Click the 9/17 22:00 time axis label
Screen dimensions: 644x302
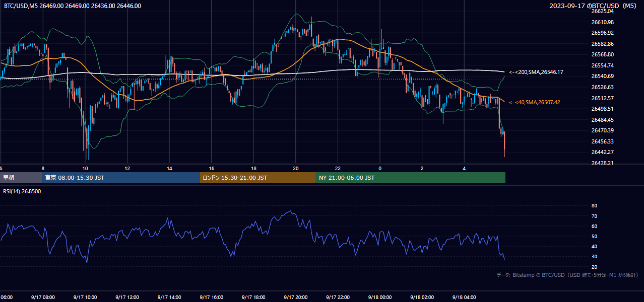338,297
